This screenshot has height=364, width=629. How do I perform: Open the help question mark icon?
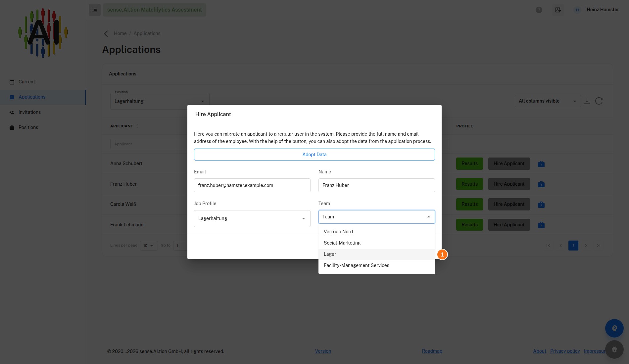(x=539, y=10)
